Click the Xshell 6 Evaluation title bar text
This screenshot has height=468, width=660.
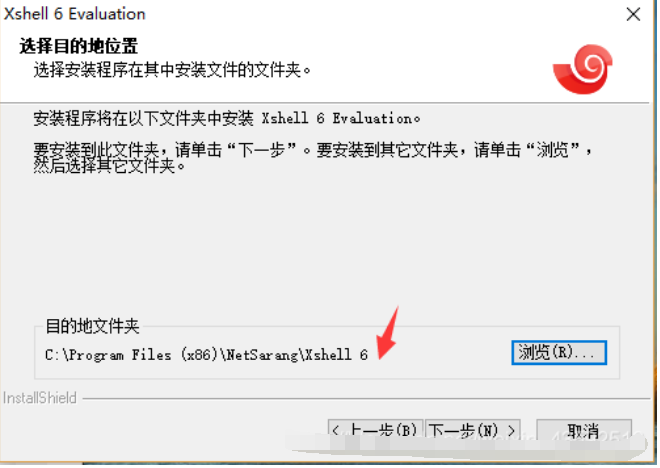click(75, 14)
